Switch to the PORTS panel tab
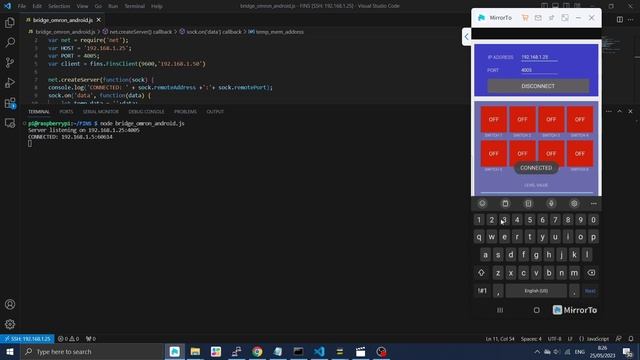Image resolution: width=640 pixels, height=360 pixels. [x=66, y=111]
